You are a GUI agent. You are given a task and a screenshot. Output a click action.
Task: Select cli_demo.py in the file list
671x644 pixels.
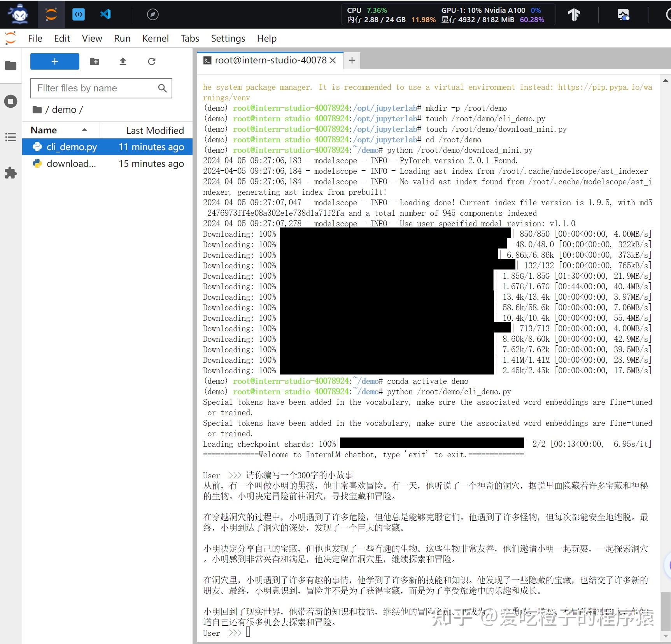[107, 147]
